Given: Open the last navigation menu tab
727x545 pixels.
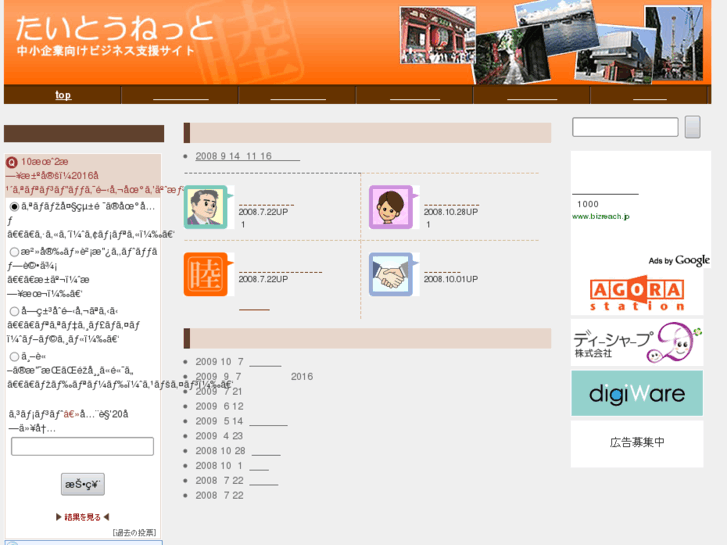Looking at the screenshot, I should click(x=649, y=95).
